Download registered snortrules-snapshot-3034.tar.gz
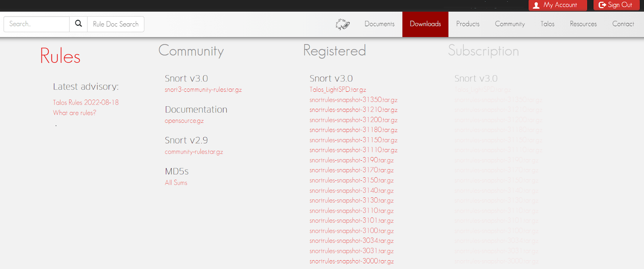 pyautogui.click(x=352, y=241)
